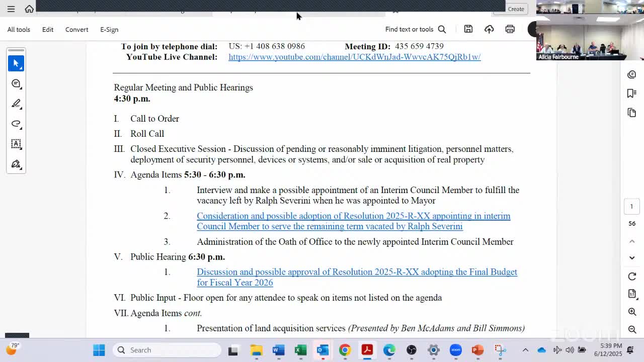This screenshot has width=644, height=362.
Task: Select the arrow selection tool
Action: click(x=16, y=63)
